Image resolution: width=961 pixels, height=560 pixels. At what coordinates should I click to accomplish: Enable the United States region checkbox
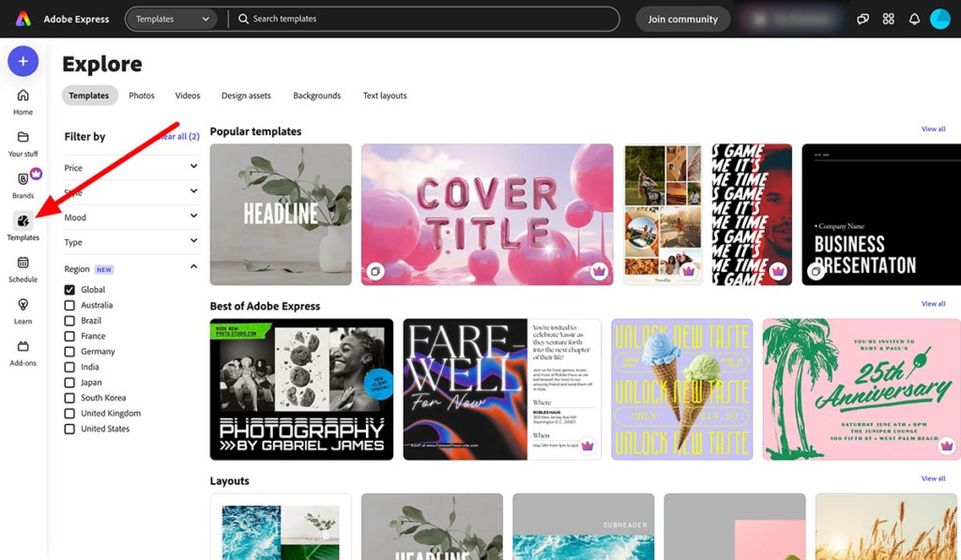click(x=69, y=429)
